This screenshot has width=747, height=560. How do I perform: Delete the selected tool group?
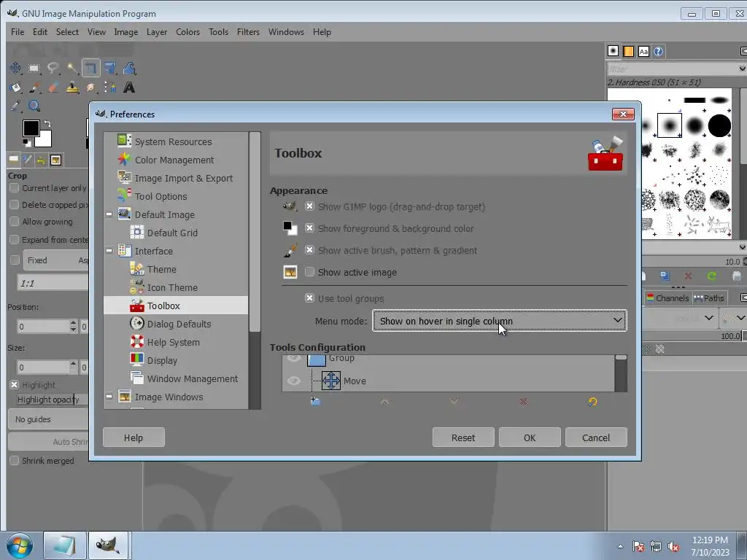tap(523, 402)
